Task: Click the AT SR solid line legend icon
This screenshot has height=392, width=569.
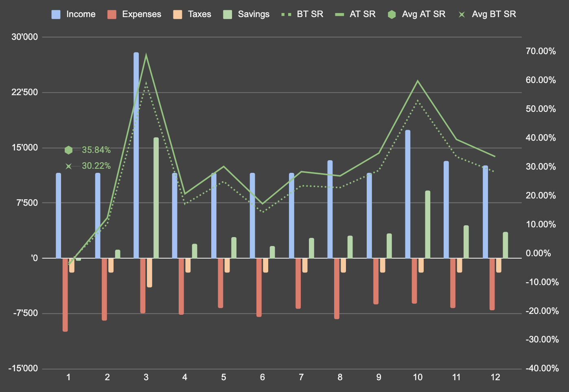Action: click(x=339, y=15)
